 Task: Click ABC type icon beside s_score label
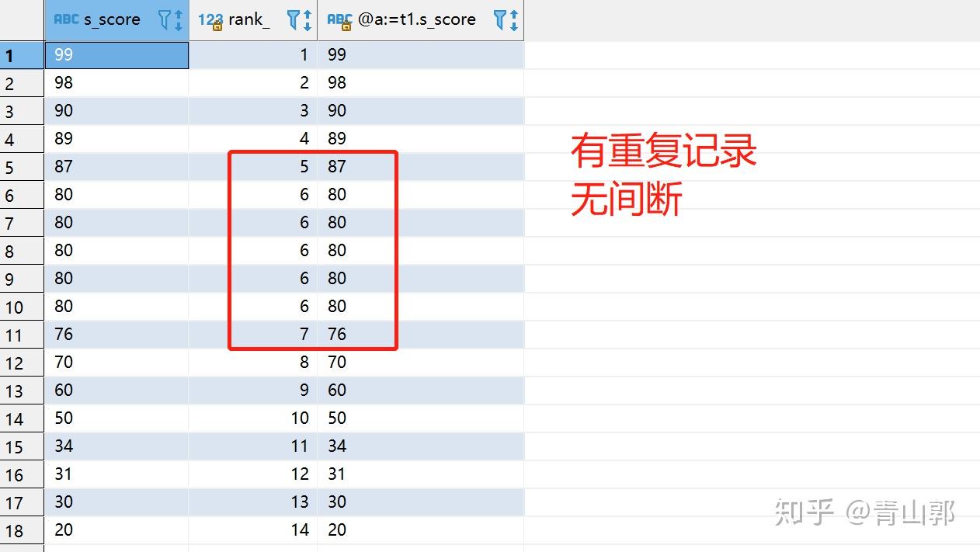click(x=66, y=19)
